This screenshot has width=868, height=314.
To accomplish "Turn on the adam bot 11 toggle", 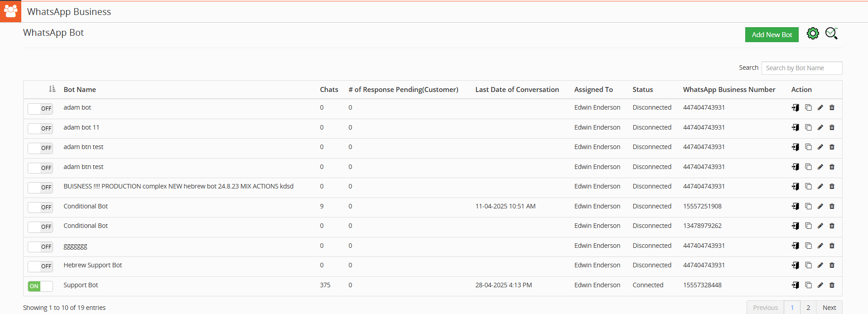I will click(x=40, y=129).
